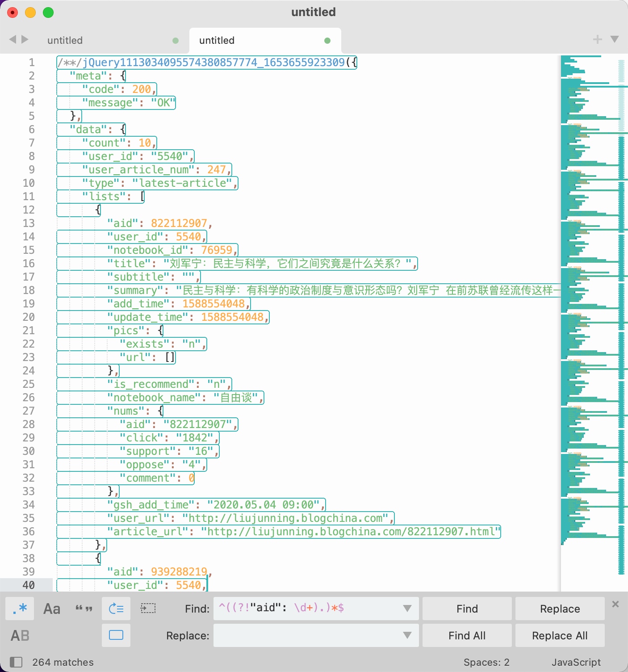The image size is (628, 672).
Task: Open the tab list dropdown triangle
Action: pos(615,39)
